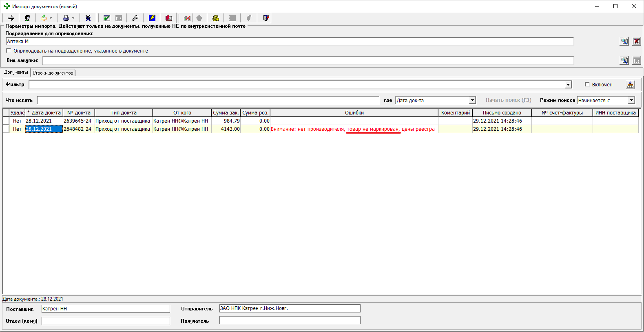Switch to Строки документов tab
Image resolution: width=644 pixels, height=332 pixels.
(53, 73)
